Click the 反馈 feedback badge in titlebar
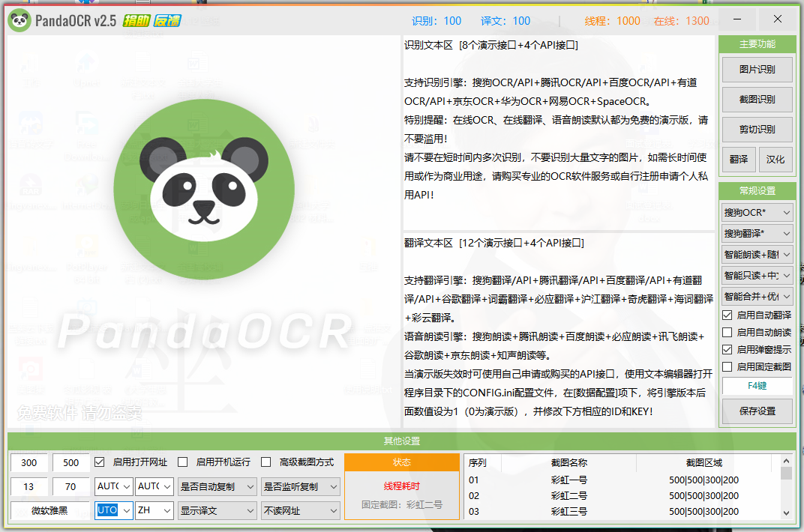 point(168,20)
